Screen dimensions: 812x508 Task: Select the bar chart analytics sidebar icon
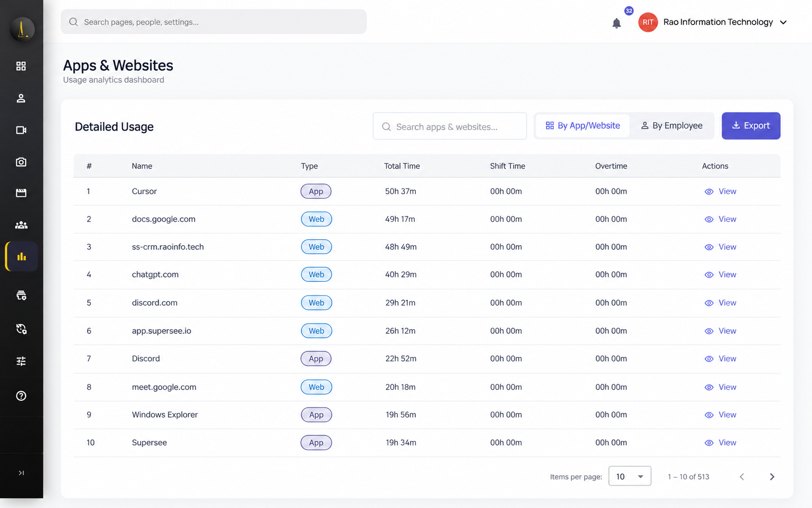pos(22,257)
